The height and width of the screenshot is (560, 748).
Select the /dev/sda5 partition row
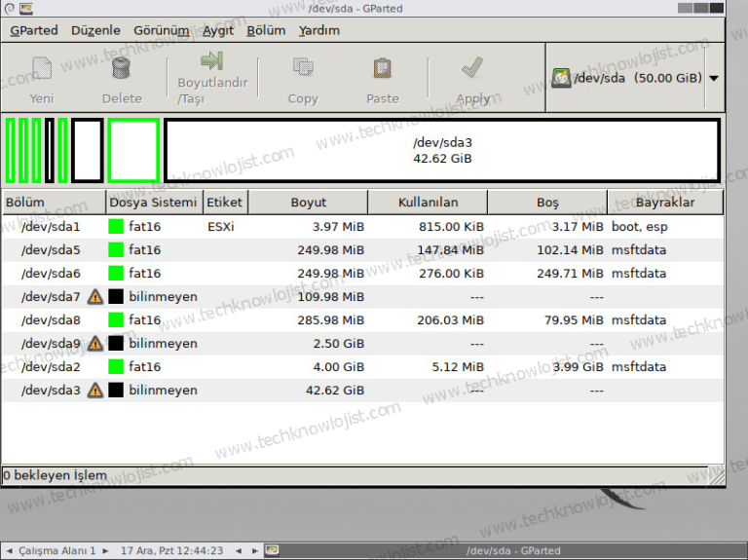tap(362, 250)
